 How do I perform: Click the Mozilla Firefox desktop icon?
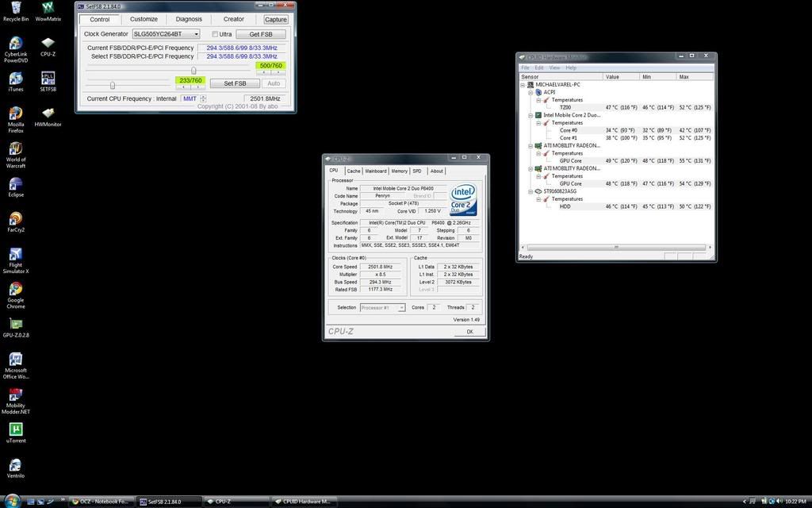point(16,120)
